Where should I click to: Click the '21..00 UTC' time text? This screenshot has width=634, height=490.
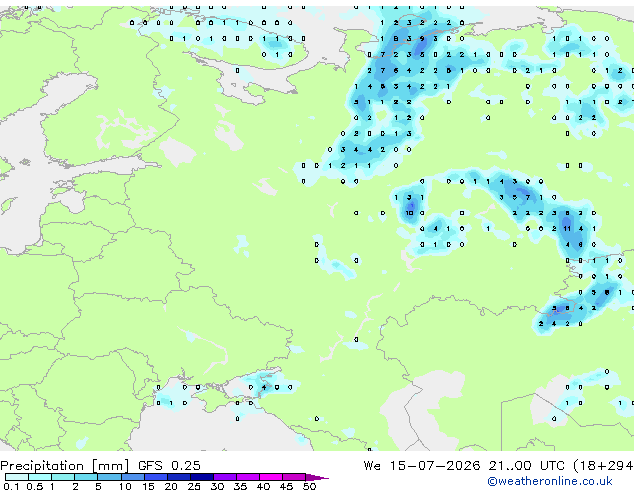click(x=526, y=466)
